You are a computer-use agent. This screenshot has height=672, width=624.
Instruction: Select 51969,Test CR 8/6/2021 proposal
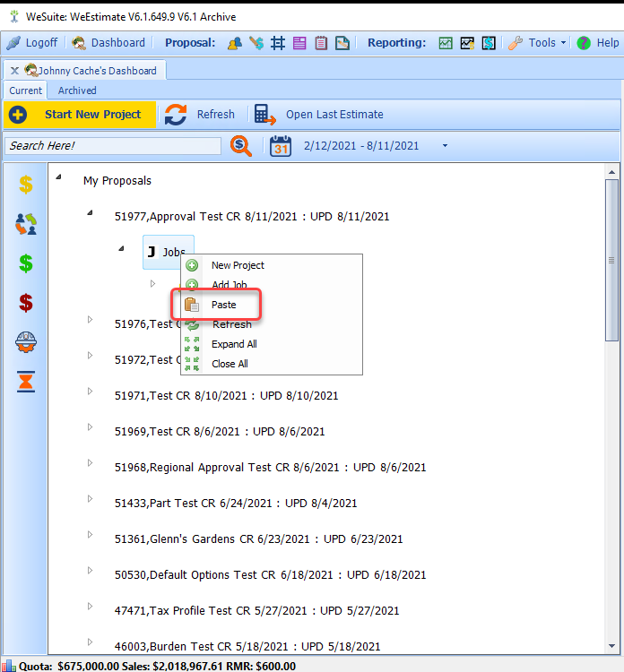coord(220,432)
